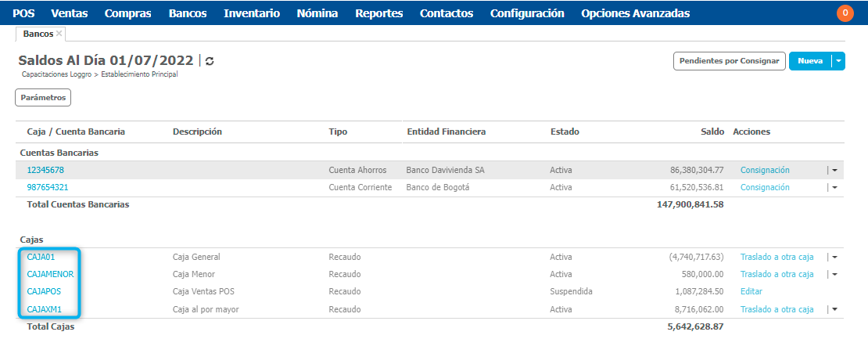Open actions dropdown for account 12345678
Screen dimensions: 868x339
pos(834,170)
